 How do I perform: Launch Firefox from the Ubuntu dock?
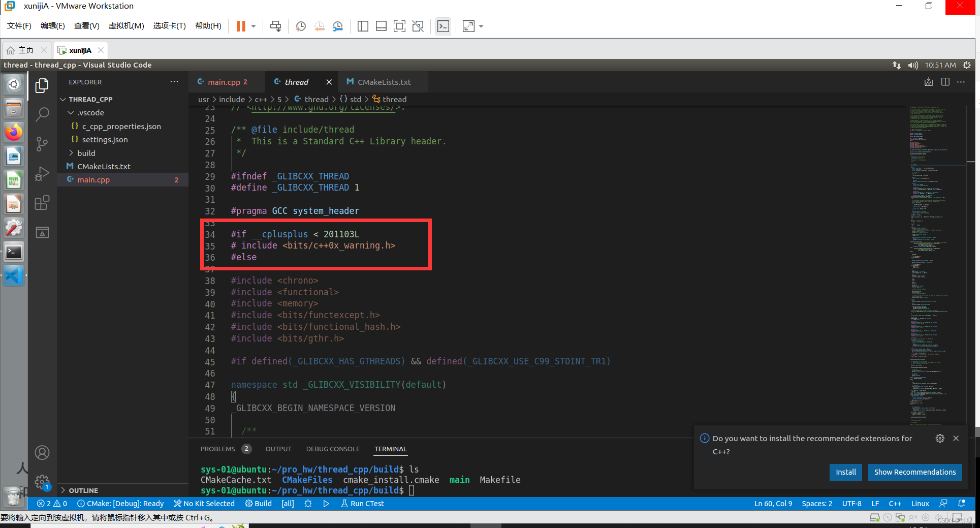click(x=13, y=132)
